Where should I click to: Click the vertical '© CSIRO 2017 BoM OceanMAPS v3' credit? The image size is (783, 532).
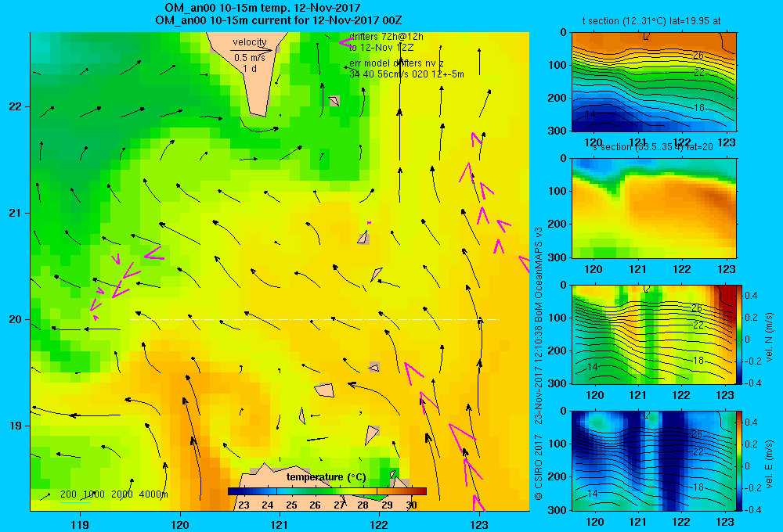pyautogui.click(x=539, y=363)
